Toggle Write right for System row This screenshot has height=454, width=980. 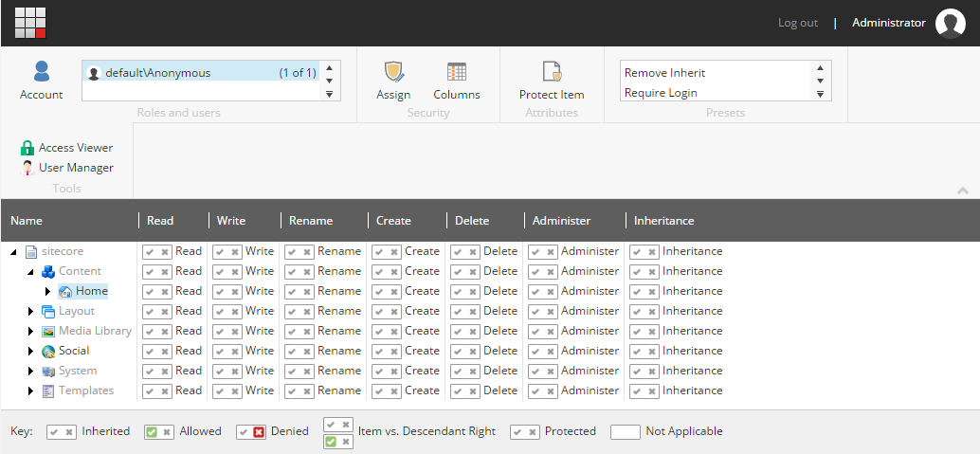pos(227,371)
